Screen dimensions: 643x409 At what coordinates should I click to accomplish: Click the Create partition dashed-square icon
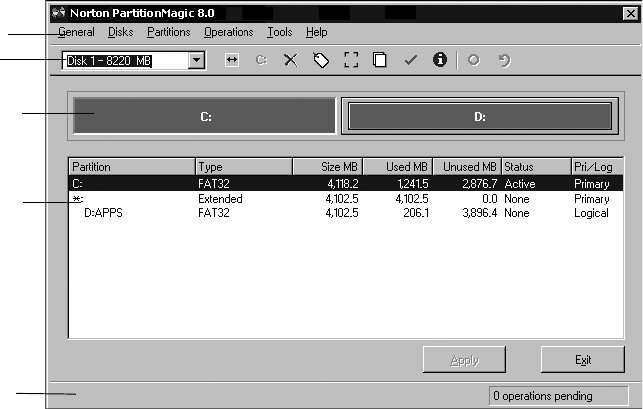351,60
